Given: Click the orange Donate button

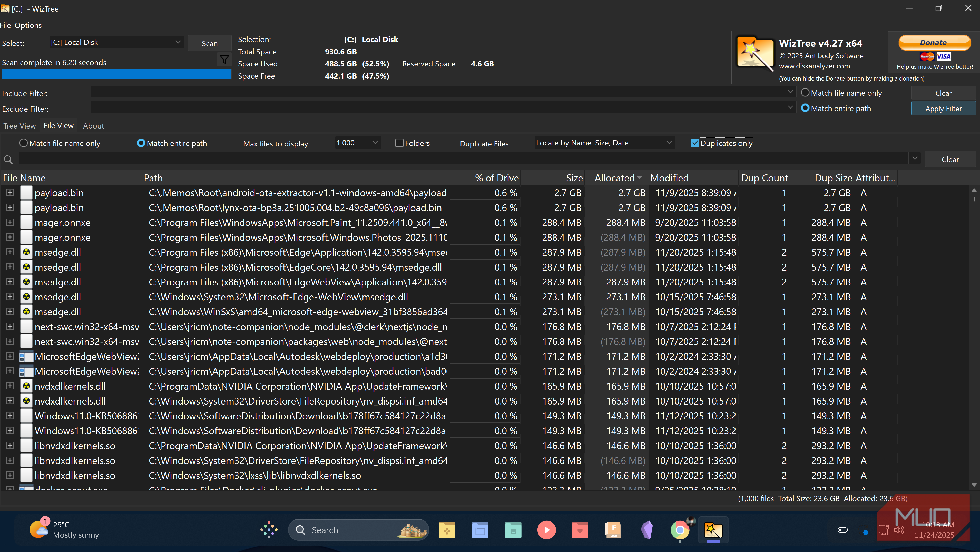Looking at the screenshot, I should 934,43.
